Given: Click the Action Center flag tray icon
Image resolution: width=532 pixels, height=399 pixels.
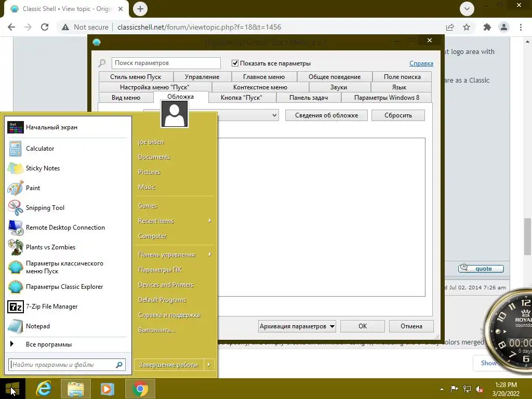Looking at the screenshot, I should pos(454,389).
